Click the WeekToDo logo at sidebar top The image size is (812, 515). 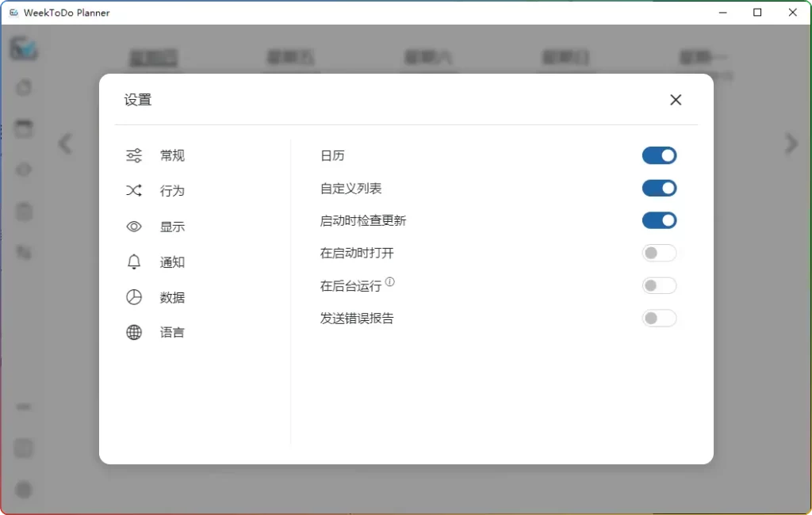(x=23, y=48)
